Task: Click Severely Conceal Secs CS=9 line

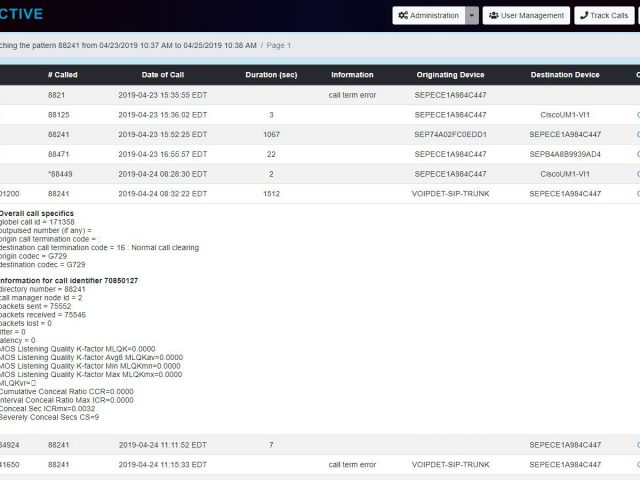Action: click(49, 417)
